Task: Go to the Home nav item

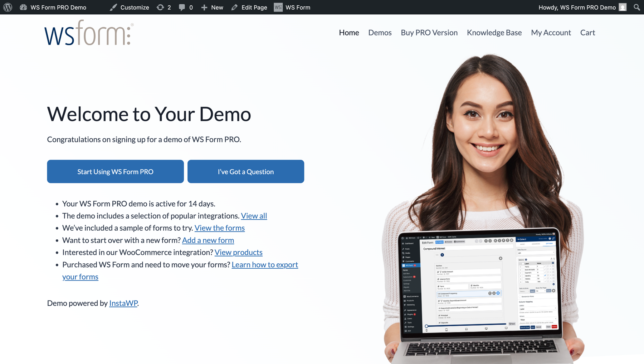Action: pyautogui.click(x=349, y=33)
